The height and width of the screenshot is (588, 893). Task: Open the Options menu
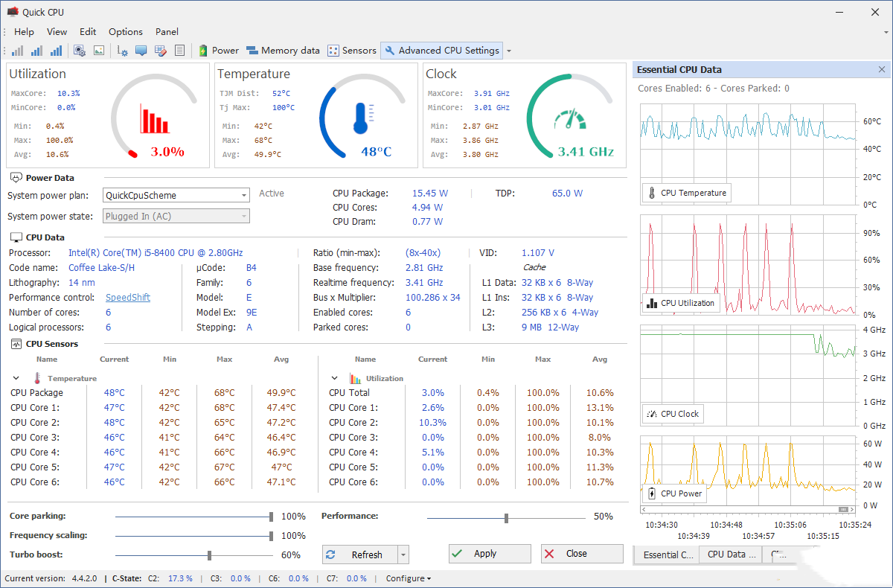[x=125, y=31]
